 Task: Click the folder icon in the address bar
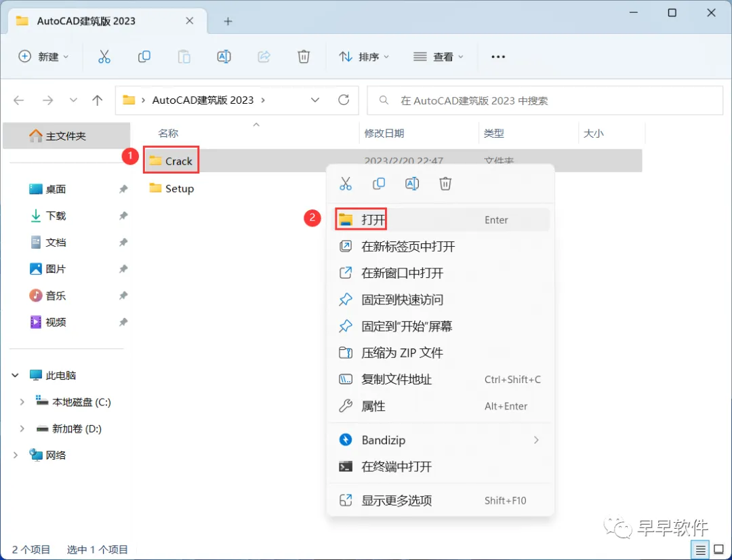[x=129, y=100]
